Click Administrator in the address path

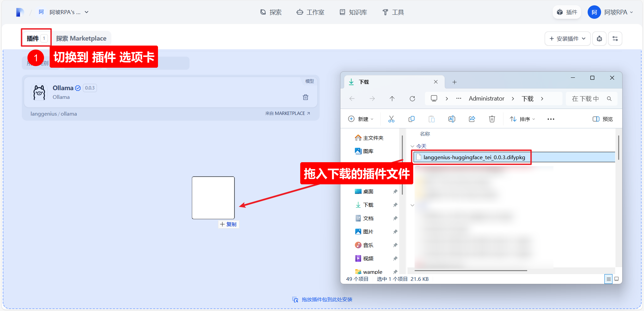point(486,99)
